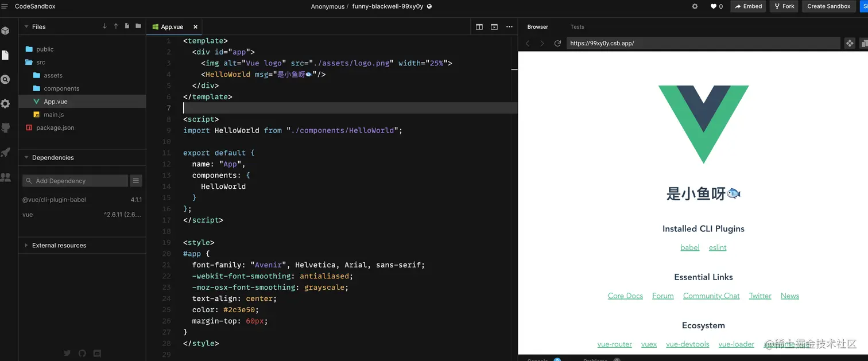Go back in preview browser
The image size is (868, 361).
pyautogui.click(x=528, y=43)
